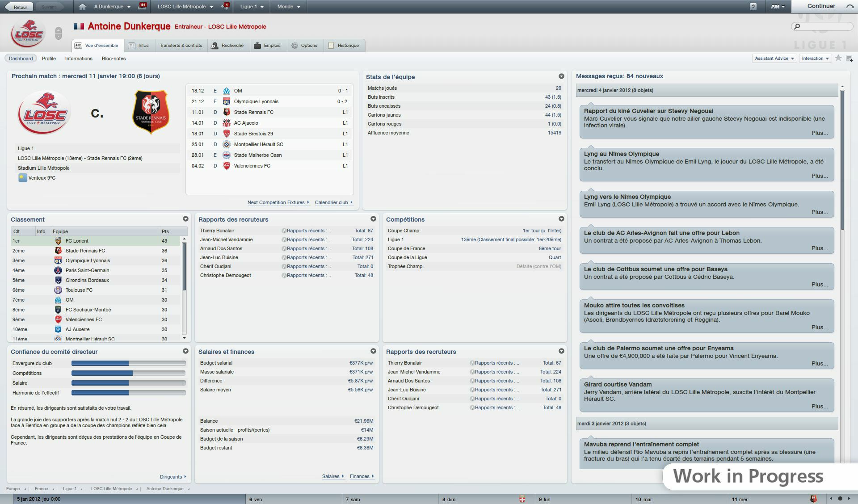Collapse the Salaires et finances panel

click(374, 351)
